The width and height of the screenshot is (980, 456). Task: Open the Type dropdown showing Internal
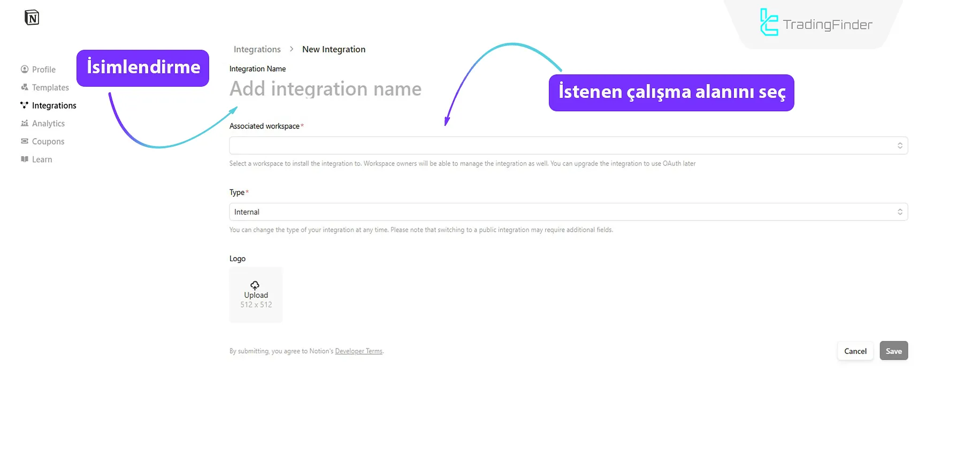coord(569,212)
